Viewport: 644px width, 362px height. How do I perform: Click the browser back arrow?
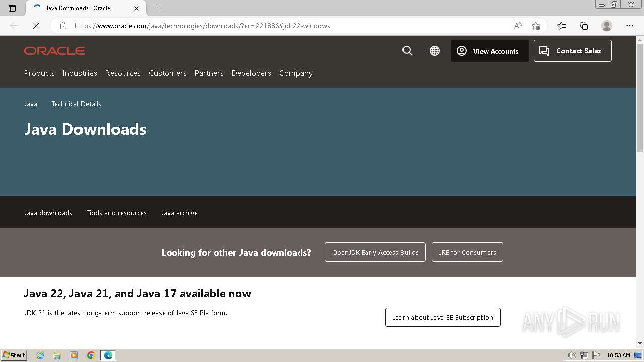pos(14,26)
